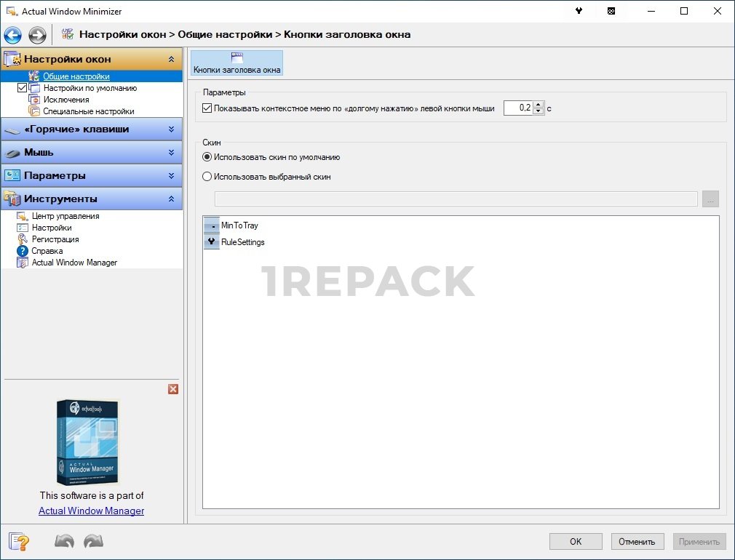
Task: Toggle the Настройки по умолчанию checkbox
Action: pos(22,88)
